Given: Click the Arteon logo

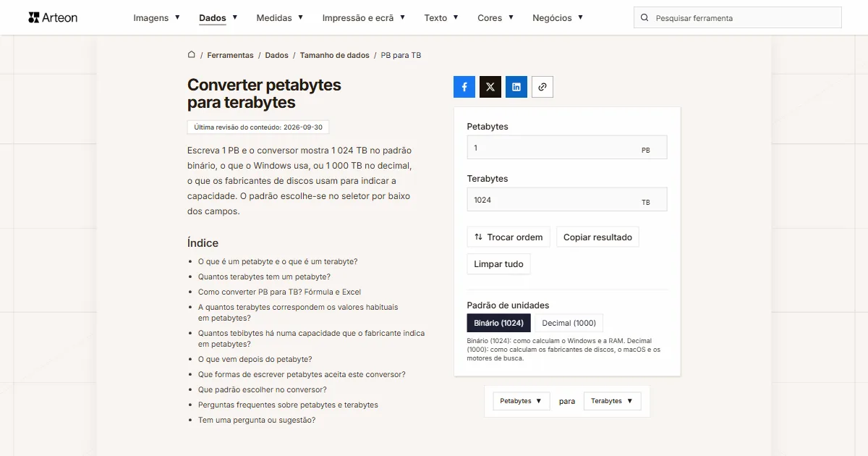Looking at the screenshot, I should 53,17.
